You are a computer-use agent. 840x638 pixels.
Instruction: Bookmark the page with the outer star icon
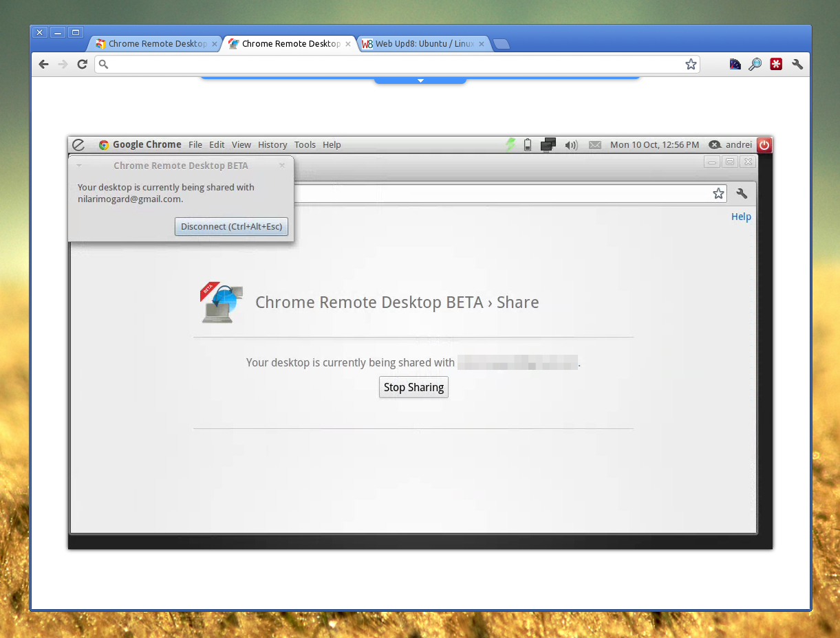[x=691, y=64]
